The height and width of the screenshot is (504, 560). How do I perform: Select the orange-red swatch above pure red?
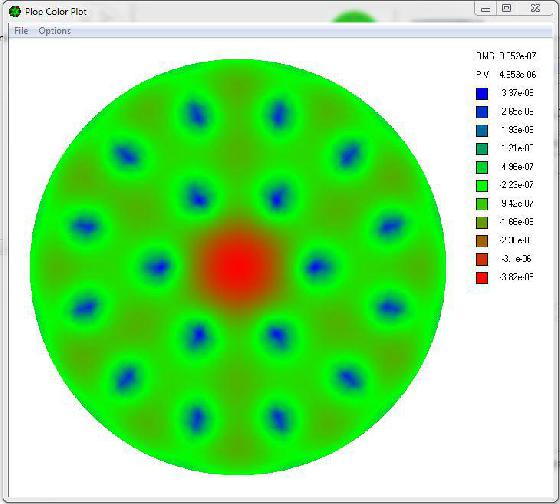(482, 259)
